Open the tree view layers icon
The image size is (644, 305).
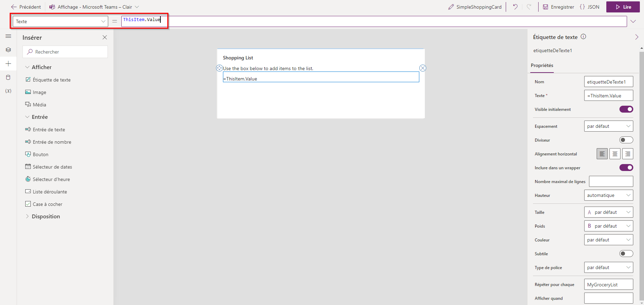tap(8, 50)
